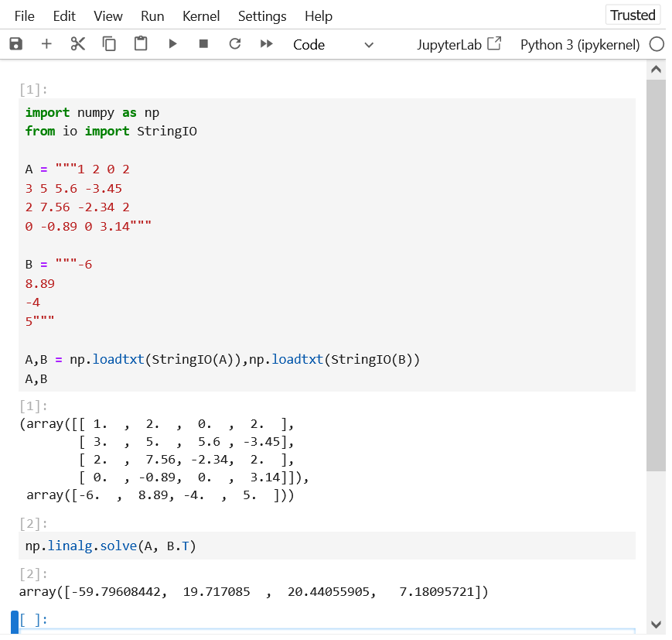Viewport: 672px width, 640px height.
Task: Click the line '3 5 5.6 -3.45'
Action: pos(73,189)
